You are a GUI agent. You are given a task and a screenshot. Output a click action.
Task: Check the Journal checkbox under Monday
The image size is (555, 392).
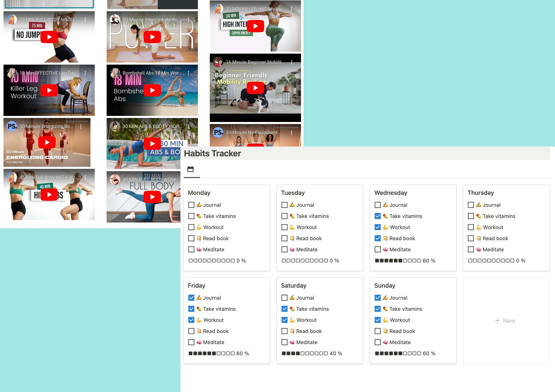[191, 205]
